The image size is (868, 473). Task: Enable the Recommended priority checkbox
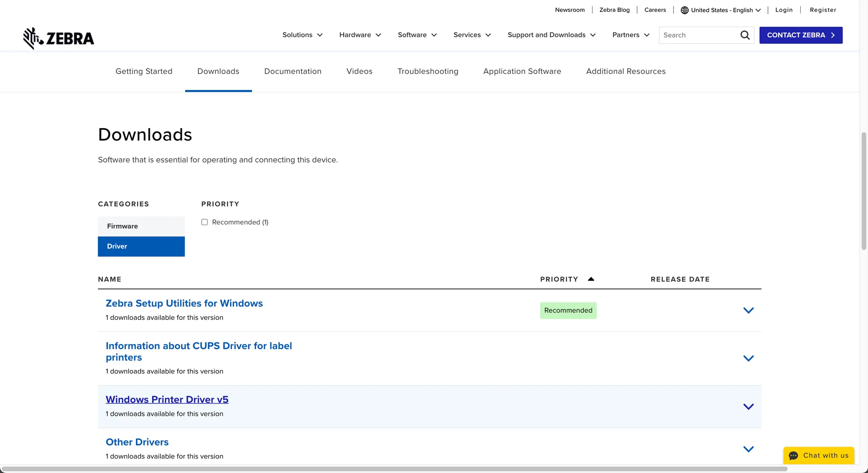point(205,222)
